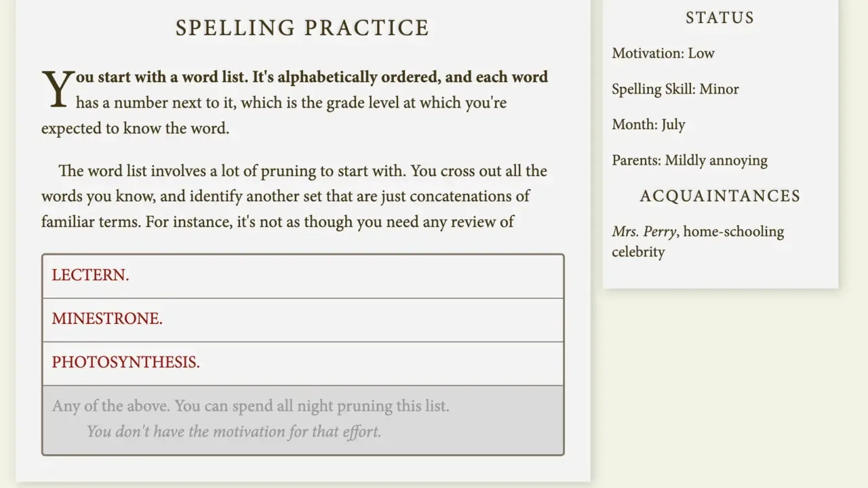The image size is (868, 488).
Task: Click the bold opening sentence about the word list
Action: pyautogui.click(x=312, y=77)
